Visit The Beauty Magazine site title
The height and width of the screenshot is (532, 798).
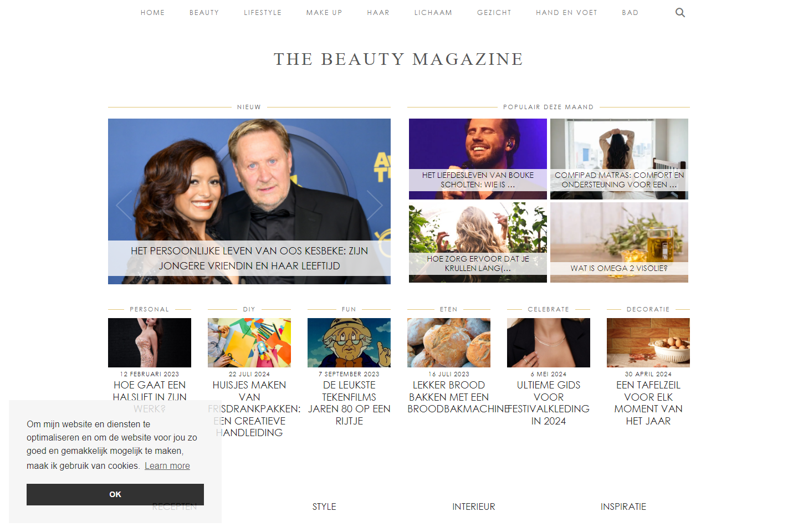tap(398, 59)
